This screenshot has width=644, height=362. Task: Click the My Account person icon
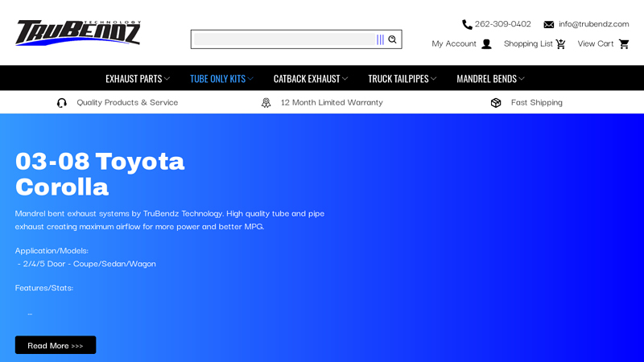487,44
